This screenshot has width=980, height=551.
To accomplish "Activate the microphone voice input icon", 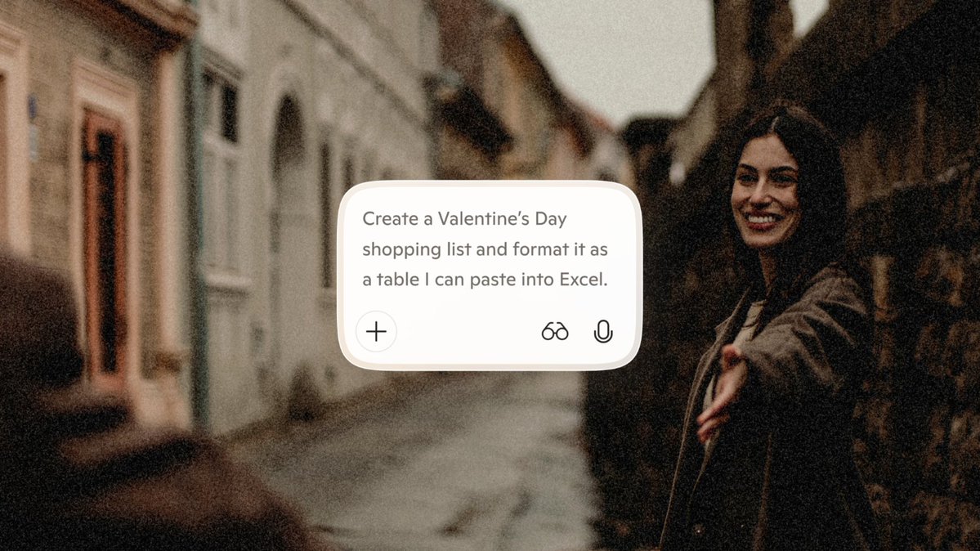I will point(603,331).
